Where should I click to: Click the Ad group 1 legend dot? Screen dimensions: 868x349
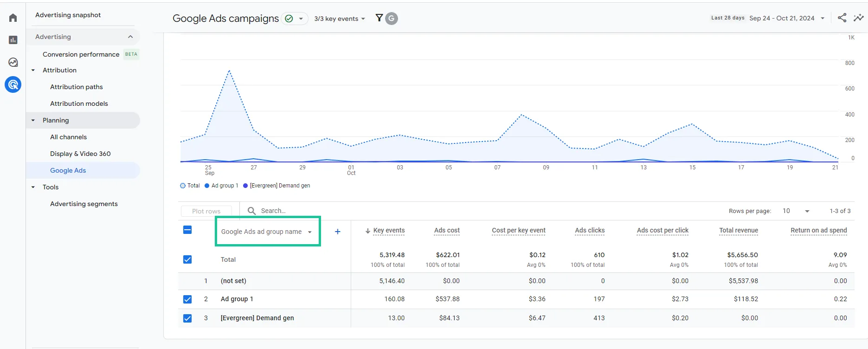[207, 186]
